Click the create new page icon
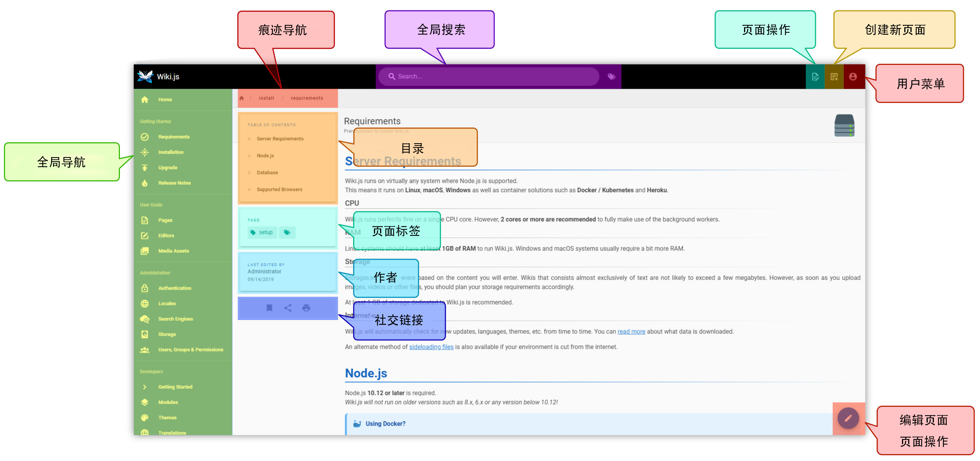 pos(834,77)
